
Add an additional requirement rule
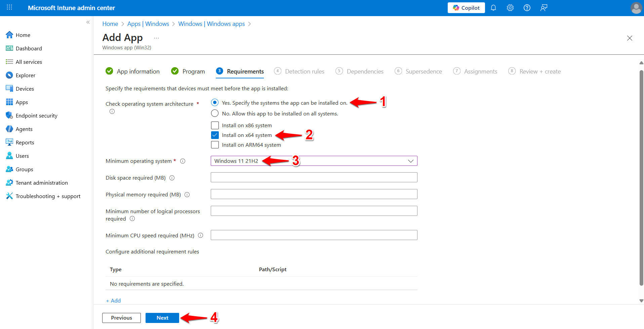coord(113,300)
